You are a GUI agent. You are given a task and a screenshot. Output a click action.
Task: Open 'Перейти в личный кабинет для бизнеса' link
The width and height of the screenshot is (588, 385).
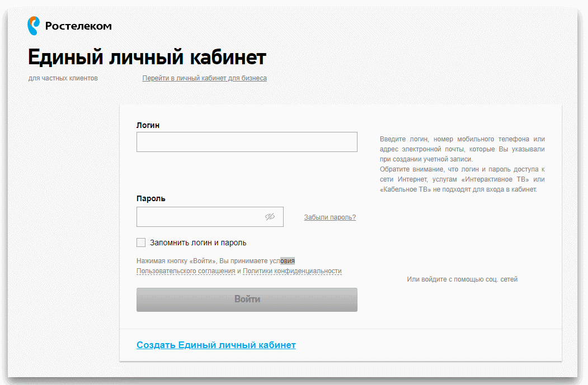[x=204, y=78]
